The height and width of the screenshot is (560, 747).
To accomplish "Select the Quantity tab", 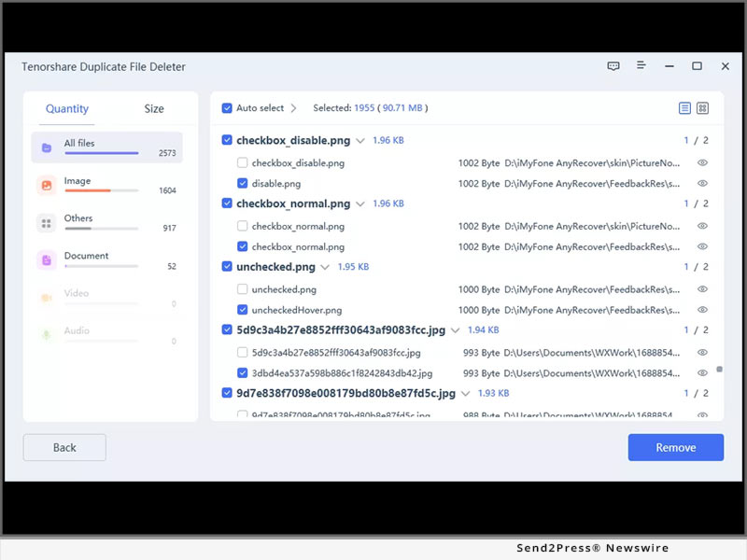I will coord(67,109).
